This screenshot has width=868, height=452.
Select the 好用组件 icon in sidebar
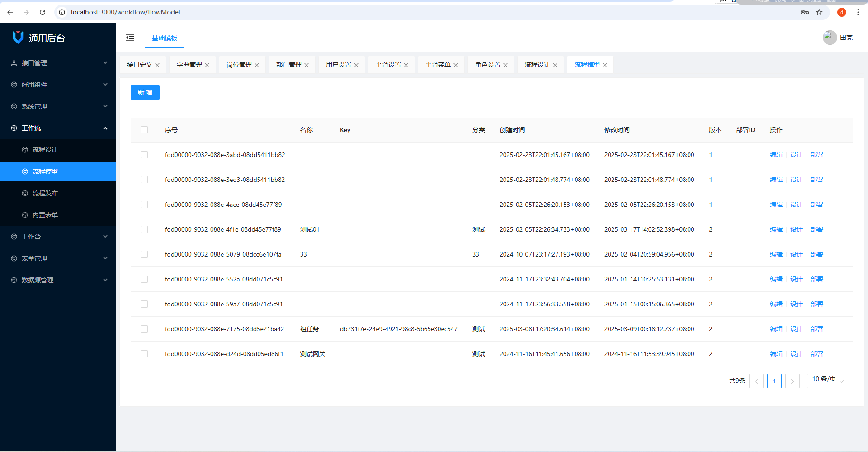(13, 85)
